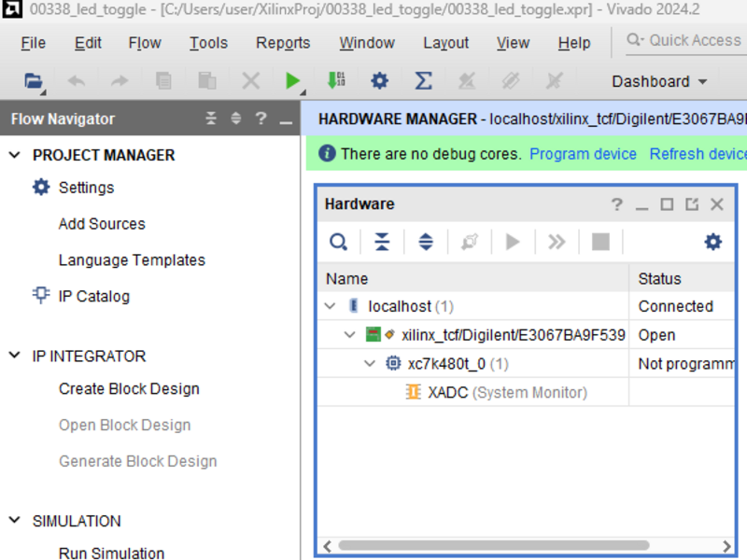Click the Refresh device link
Image resolution: width=747 pixels, height=560 pixels.
(698, 154)
